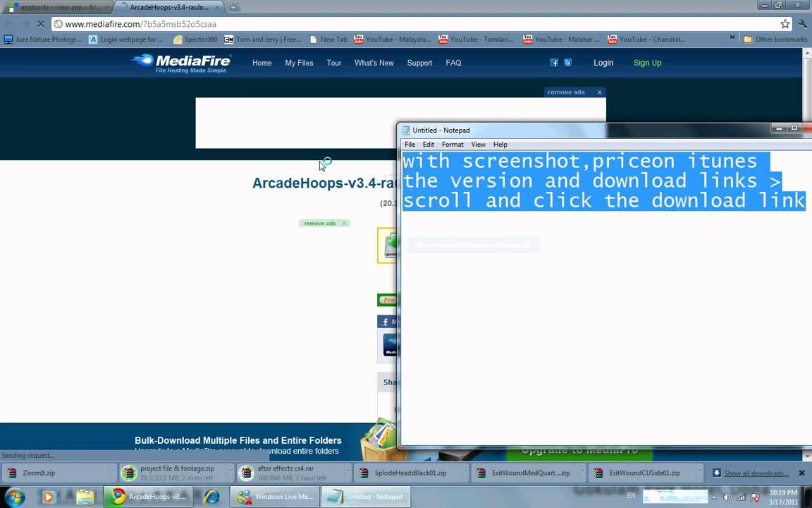Open MediaFire Twitter icon in header
This screenshot has width=812, height=508.
pyautogui.click(x=567, y=63)
